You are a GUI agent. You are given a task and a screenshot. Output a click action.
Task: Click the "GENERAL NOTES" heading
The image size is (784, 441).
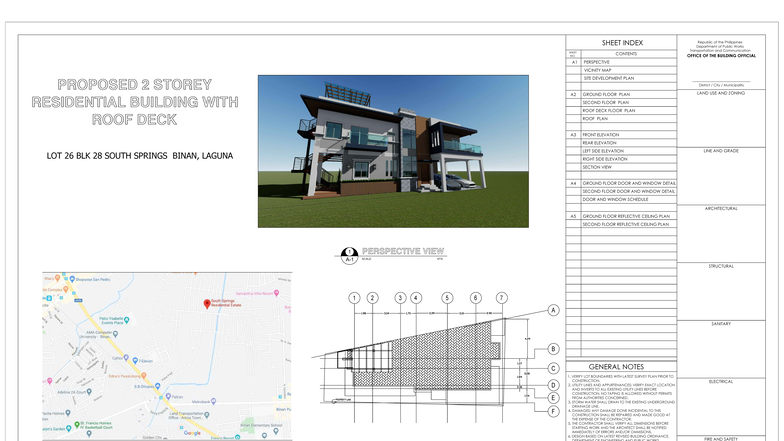coord(616,366)
